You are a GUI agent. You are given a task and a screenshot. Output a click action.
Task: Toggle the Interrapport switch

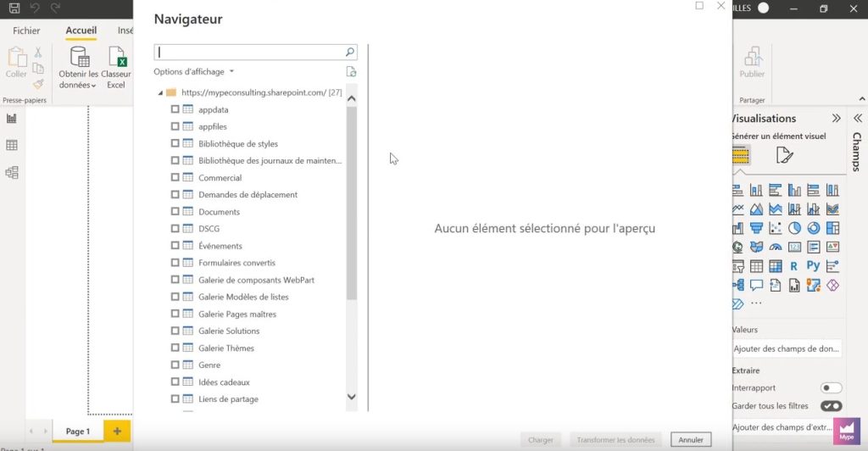click(831, 388)
